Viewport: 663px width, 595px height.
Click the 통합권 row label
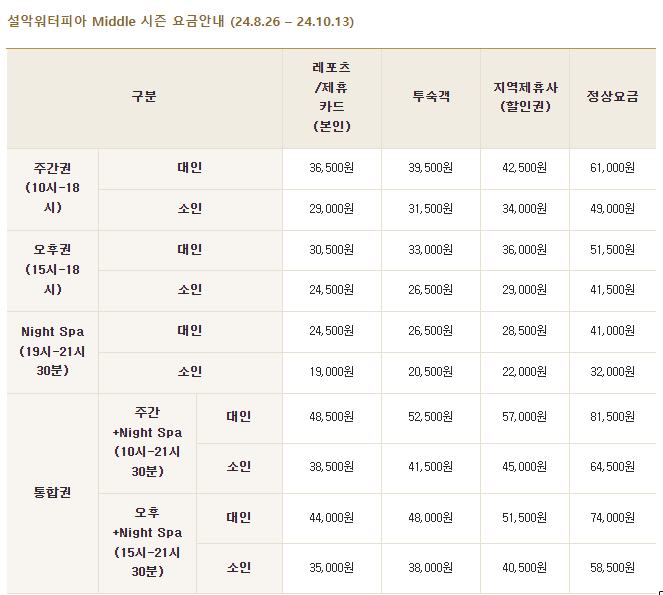click(x=52, y=493)
